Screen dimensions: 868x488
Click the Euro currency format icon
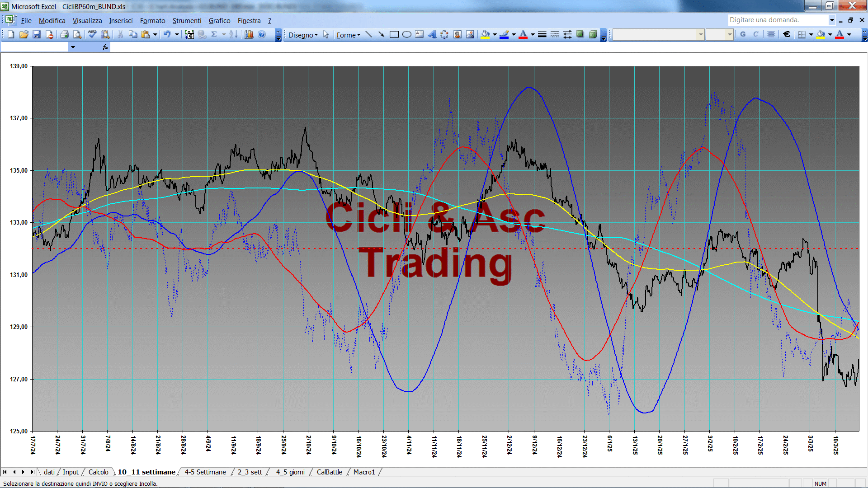787,34
